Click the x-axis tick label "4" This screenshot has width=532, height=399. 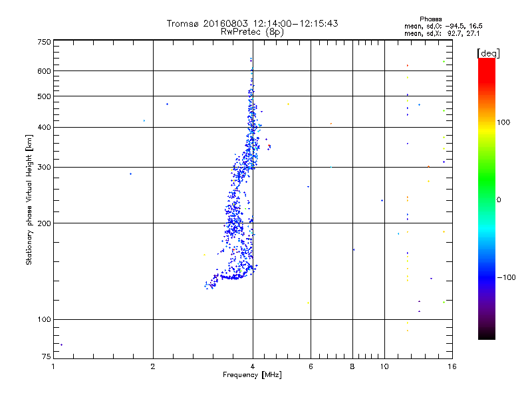tap(253, 366)
